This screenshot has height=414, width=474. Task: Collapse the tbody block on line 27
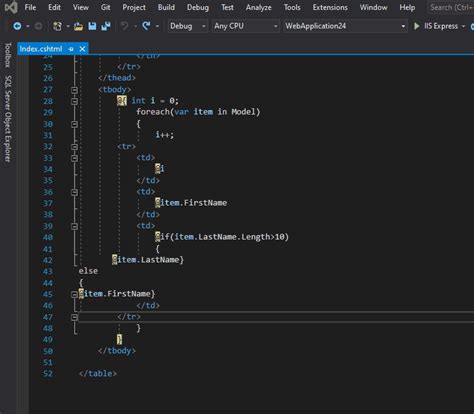point(74,90)
